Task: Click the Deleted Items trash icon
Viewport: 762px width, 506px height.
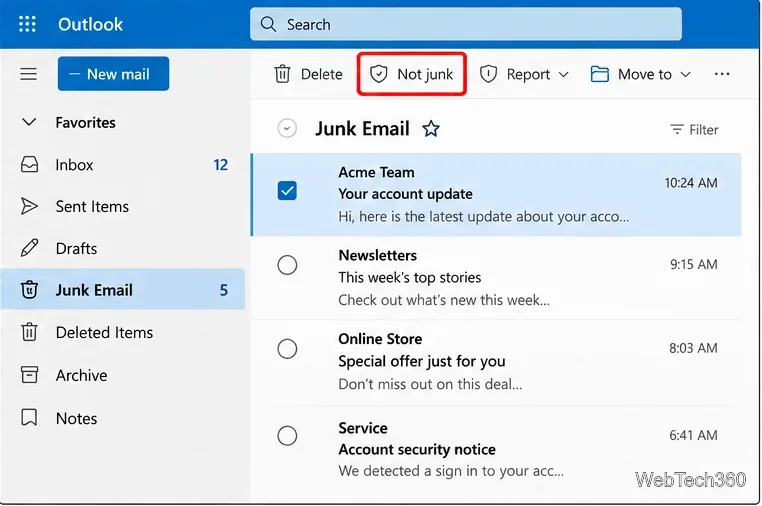Action: tap(29, 332)
